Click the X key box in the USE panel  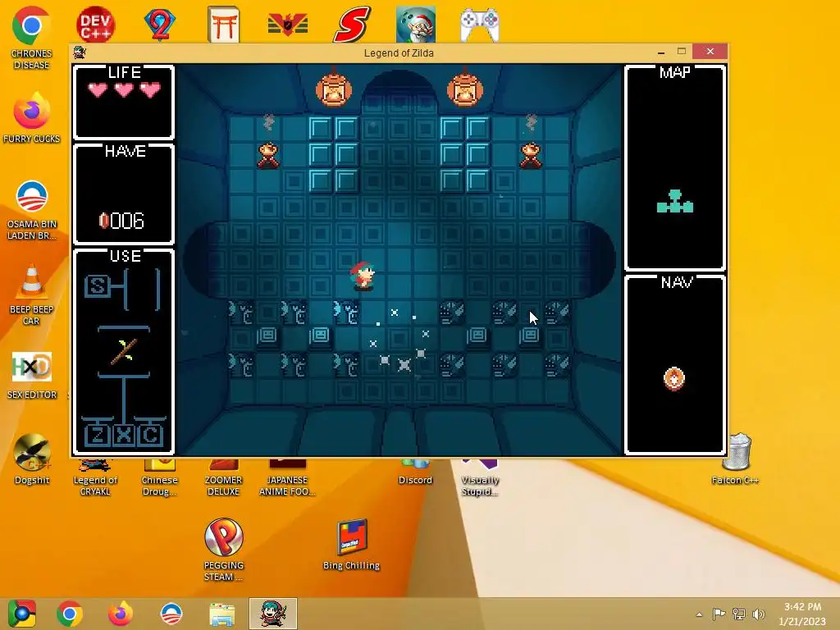tap(124, 435)
